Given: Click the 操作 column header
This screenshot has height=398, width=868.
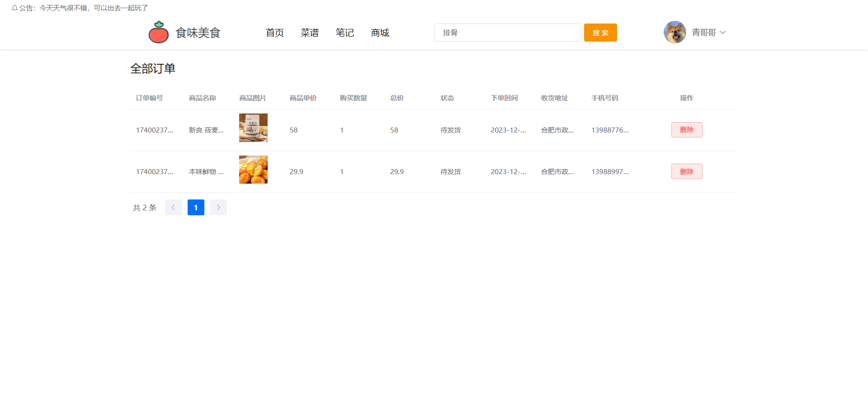Looking at the screenshot, I should (x=687, y=98).
